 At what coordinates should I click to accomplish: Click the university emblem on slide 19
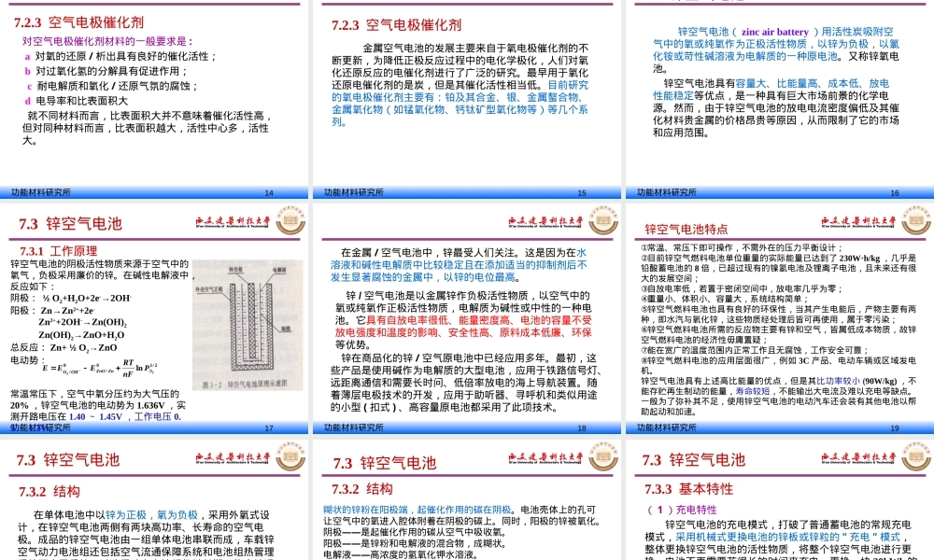click(916, 220)
